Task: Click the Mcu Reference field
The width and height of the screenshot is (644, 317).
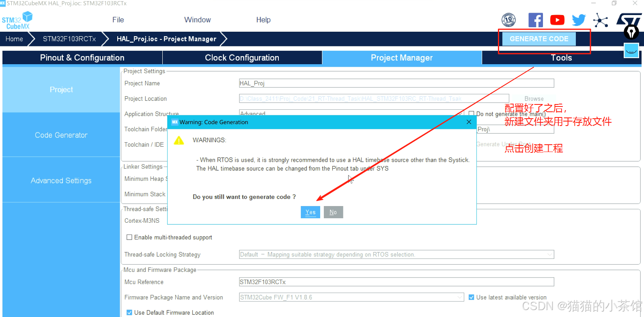Action: point(397,282)
